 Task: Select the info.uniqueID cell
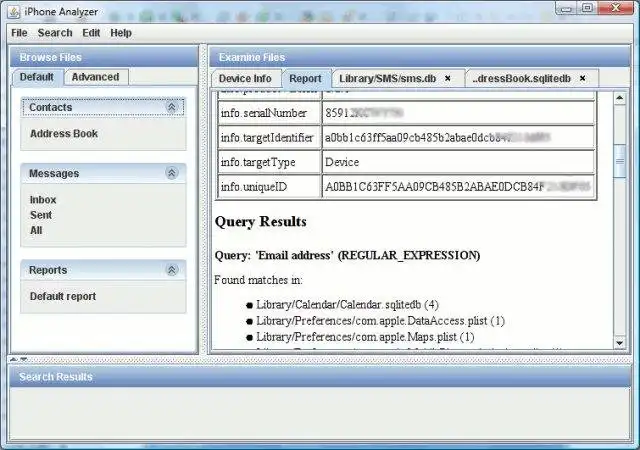click(269, 187)
